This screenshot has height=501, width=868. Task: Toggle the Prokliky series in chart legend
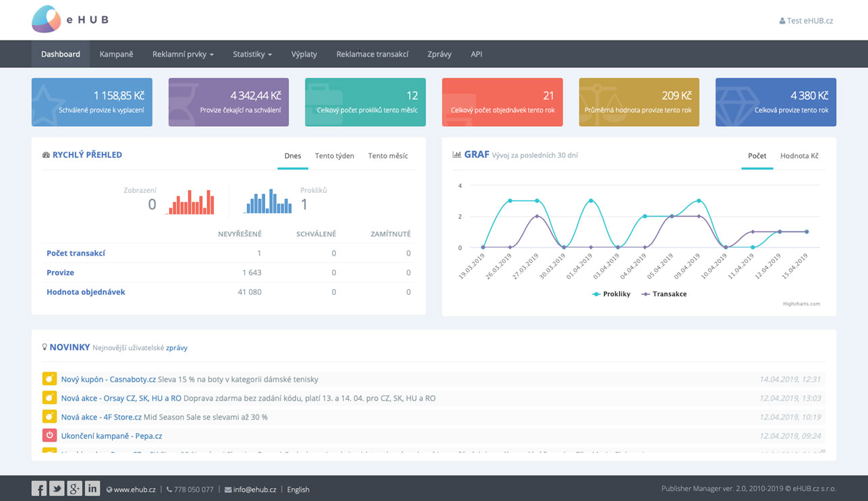(x=611, y=294)
